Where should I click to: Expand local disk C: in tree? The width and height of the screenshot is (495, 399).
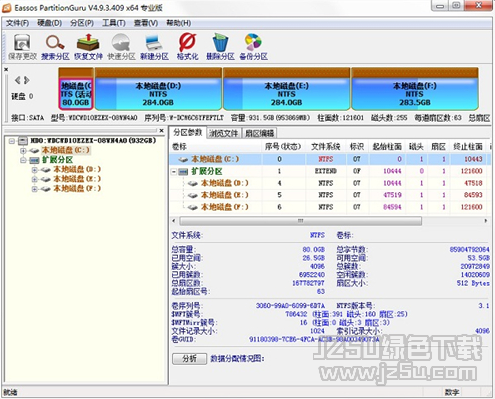(23, 151)
